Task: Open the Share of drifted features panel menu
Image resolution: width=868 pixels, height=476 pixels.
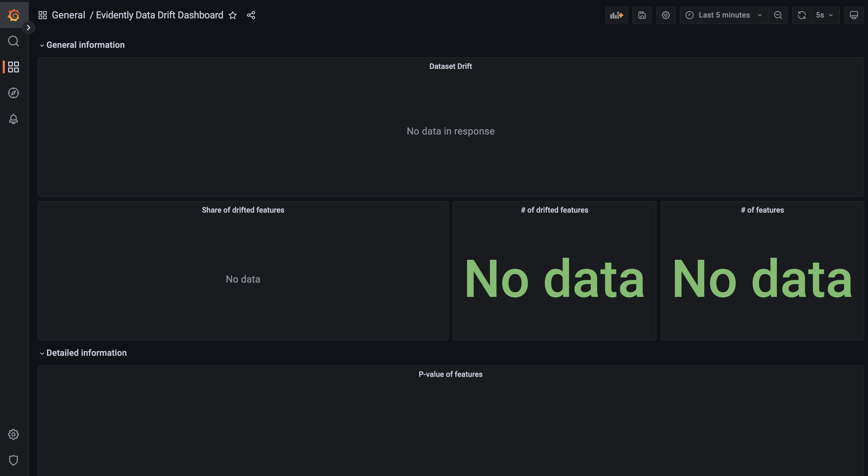Action: [x=243, y=210]
